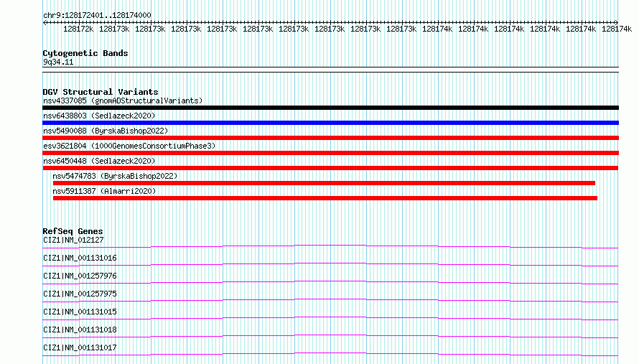Image resolution: width=639 pixels, height=364 pixels.
Task: Click the blue nsv6438803 variant bar
Action: [x=330, y=123]
